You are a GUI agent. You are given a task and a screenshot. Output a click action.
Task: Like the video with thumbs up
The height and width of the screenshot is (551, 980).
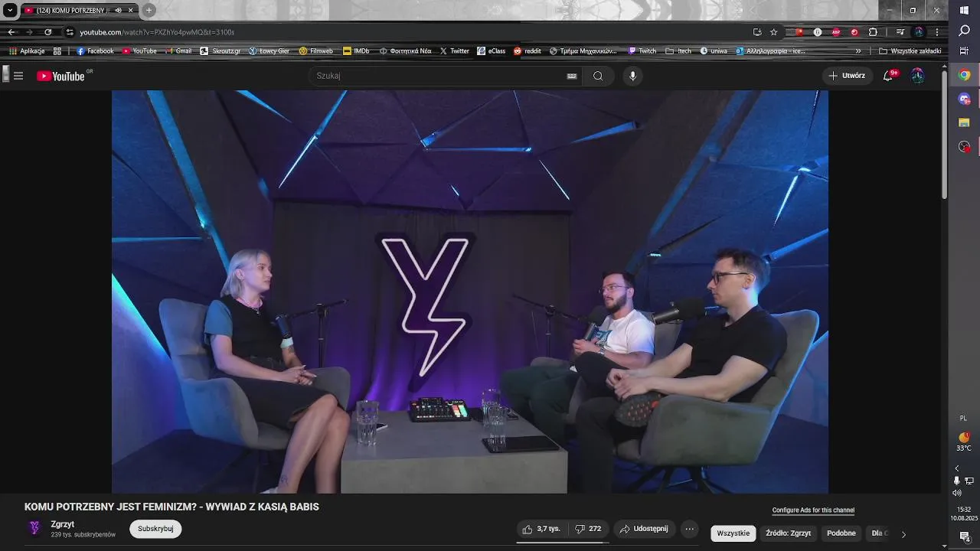click(541, 529)
